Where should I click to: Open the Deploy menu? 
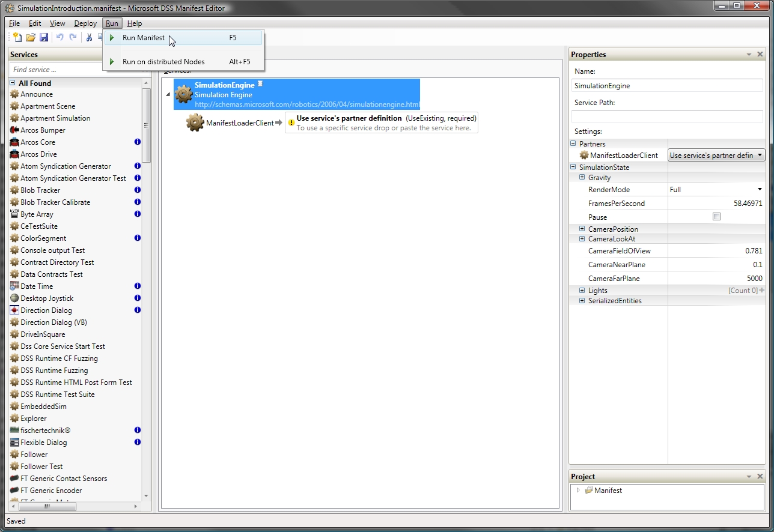pyautogui.click(x=85, y=23)
